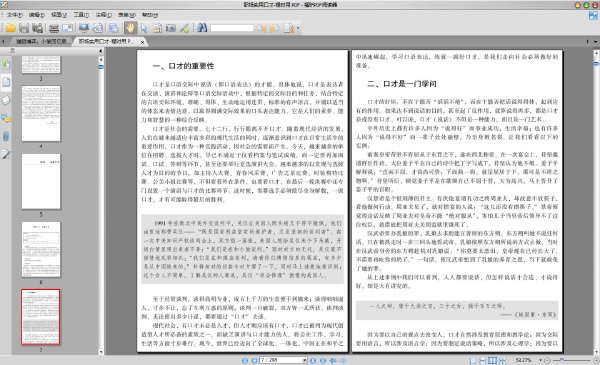Click the printer icon in toolbar

(x=54, y=28)
